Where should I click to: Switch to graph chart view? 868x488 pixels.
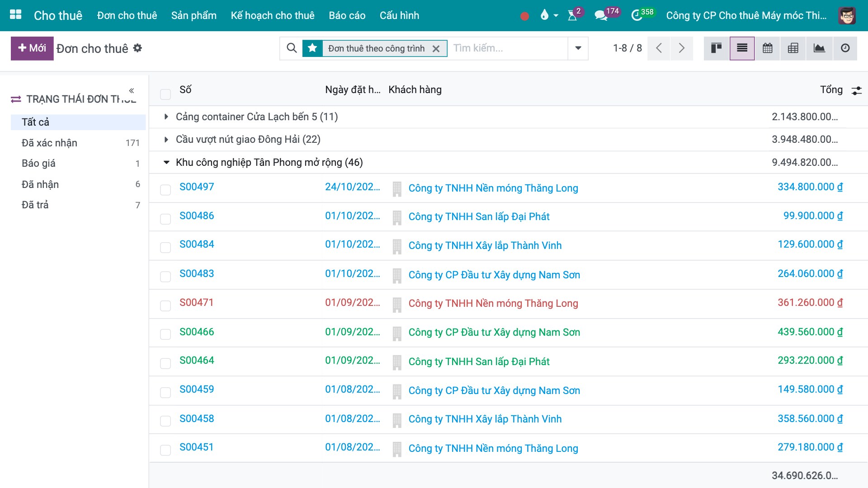[819, 48]
